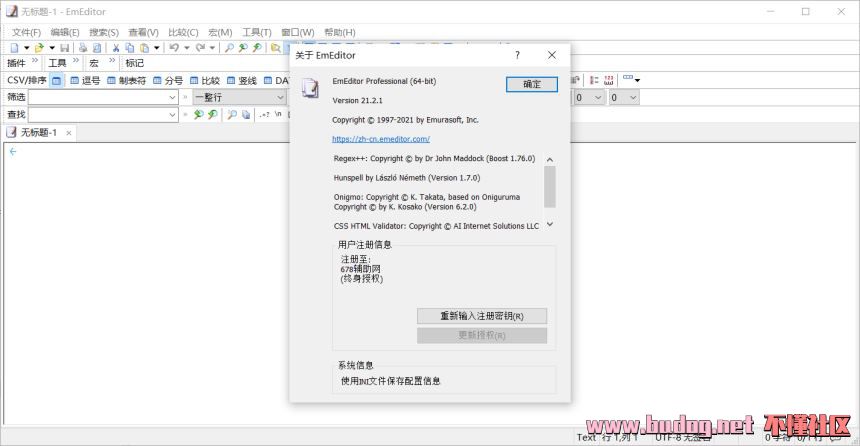Close the 关于 EmEditor dialog
Image resolution: width=860 pixels, height=446 pixels.
[552, 55]
